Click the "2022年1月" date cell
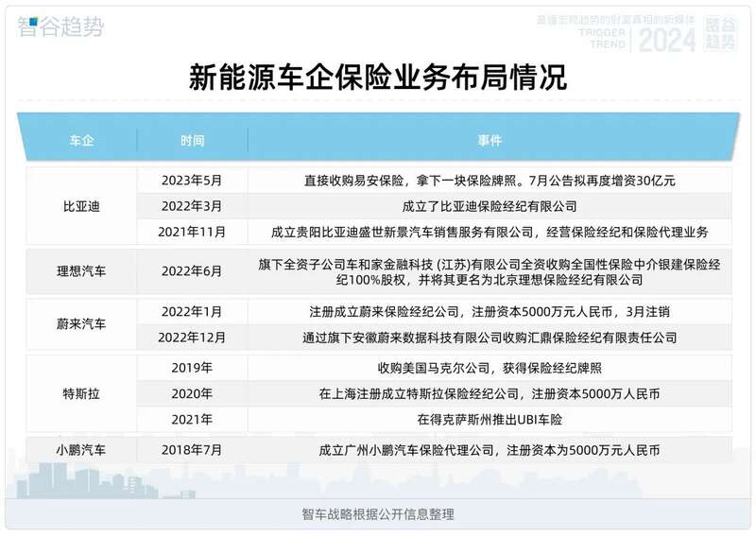 (x=192, y=311)
